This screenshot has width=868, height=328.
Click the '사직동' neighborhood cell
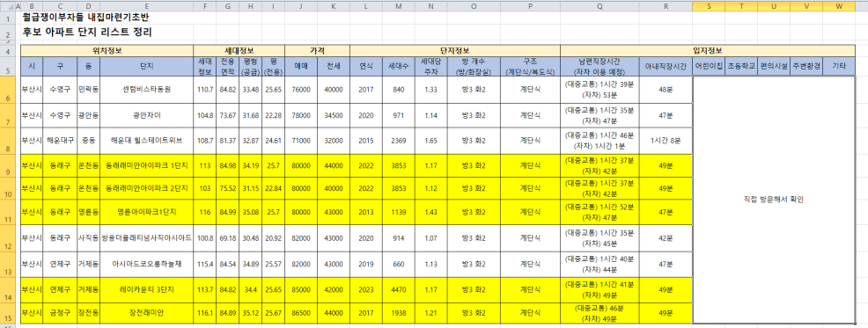coord(88,237)
